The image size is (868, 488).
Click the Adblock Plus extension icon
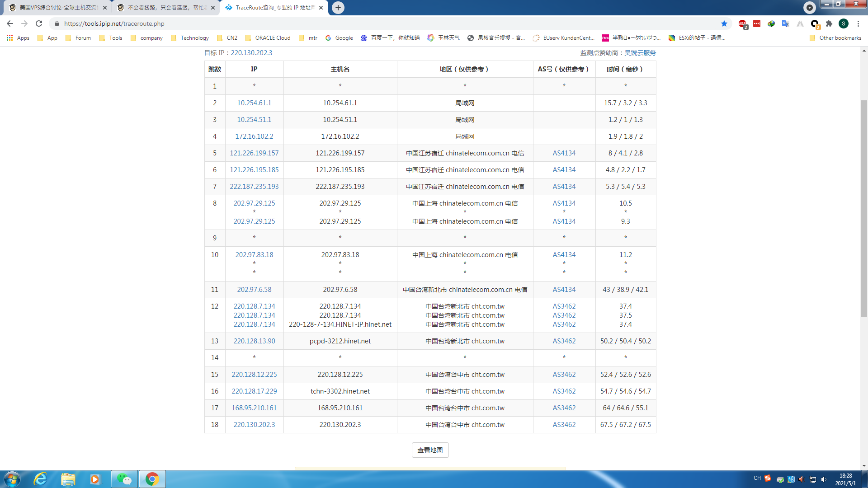[742, 24]
